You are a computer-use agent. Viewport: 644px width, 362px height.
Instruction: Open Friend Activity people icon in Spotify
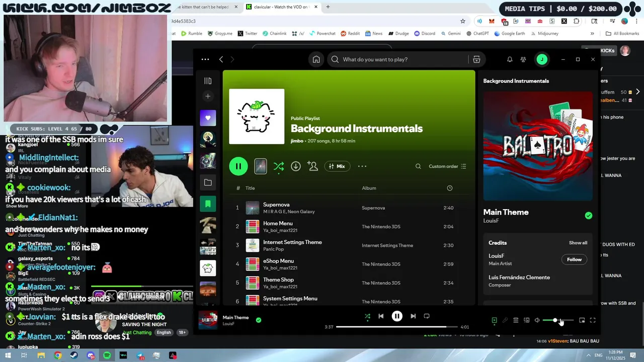point(523,59)
